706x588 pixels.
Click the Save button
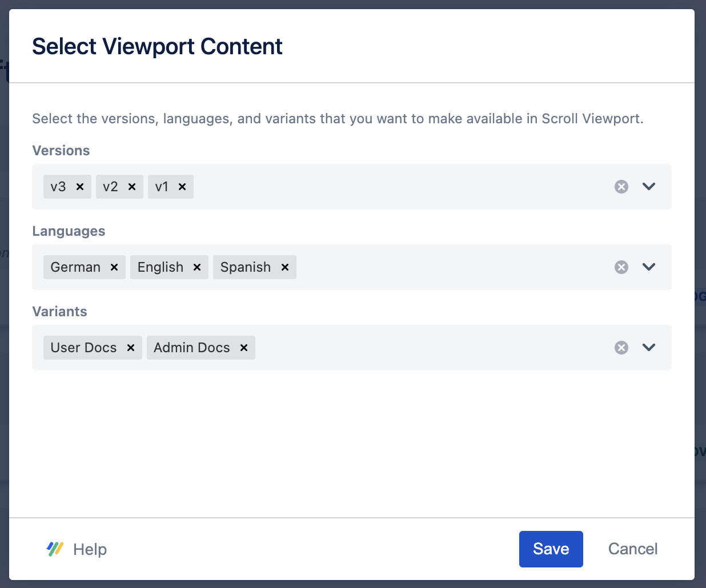tap(551, 549)
